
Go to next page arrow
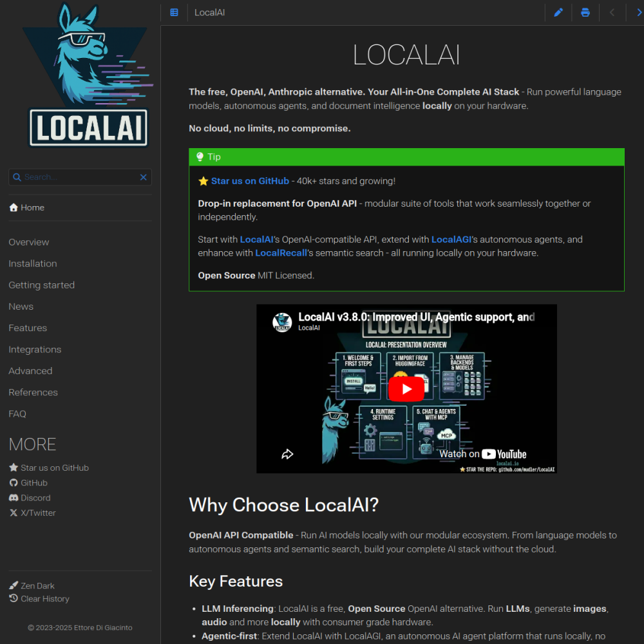click(639, 13)
